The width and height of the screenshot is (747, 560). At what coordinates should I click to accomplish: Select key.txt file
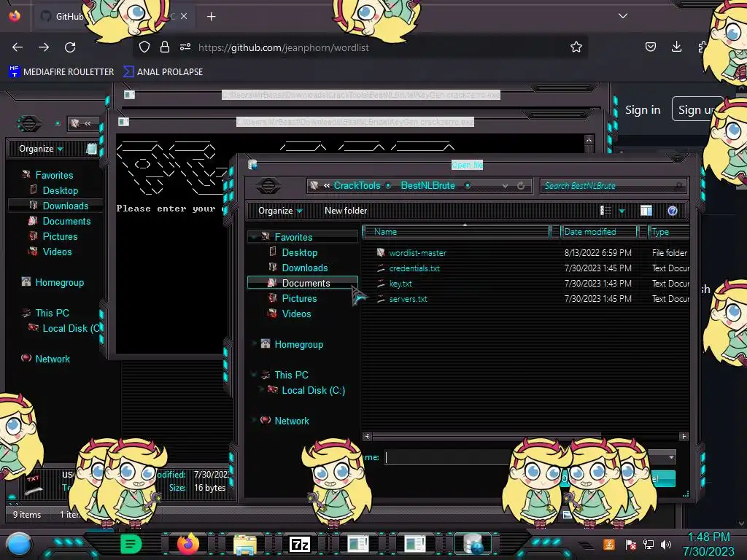pyautogui.click(x=400, y=284)
